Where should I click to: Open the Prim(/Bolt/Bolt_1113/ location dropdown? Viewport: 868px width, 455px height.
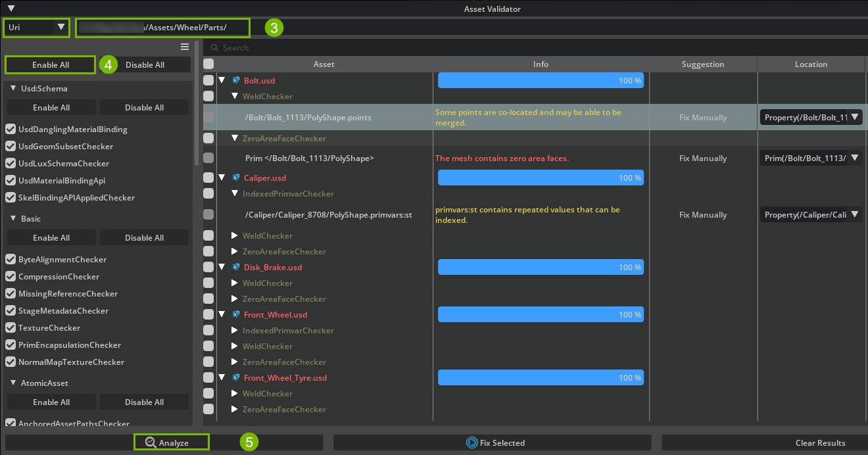(x=811, y=158)
